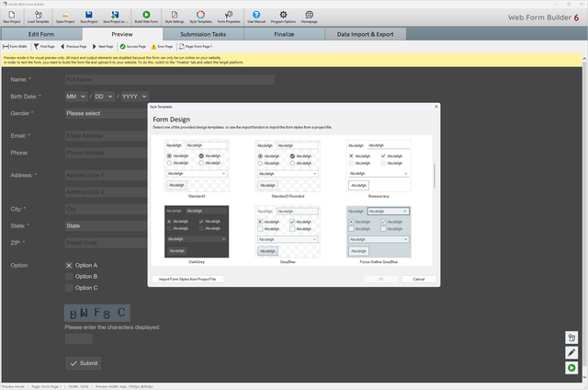The width and height of the screenshot is (588, 390).
Task: Open the Finalize tab
Action: 284,34
